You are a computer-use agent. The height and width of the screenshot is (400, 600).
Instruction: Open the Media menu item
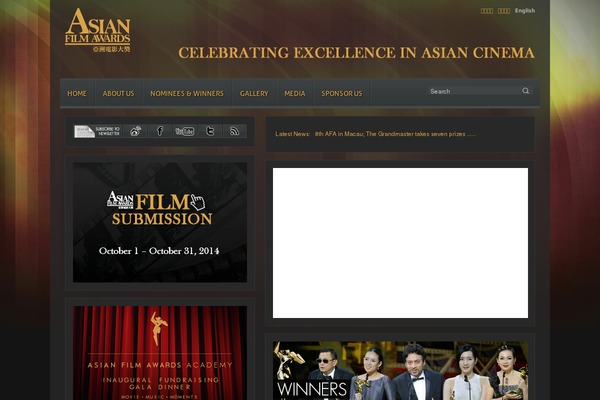[x=295, y=93]
